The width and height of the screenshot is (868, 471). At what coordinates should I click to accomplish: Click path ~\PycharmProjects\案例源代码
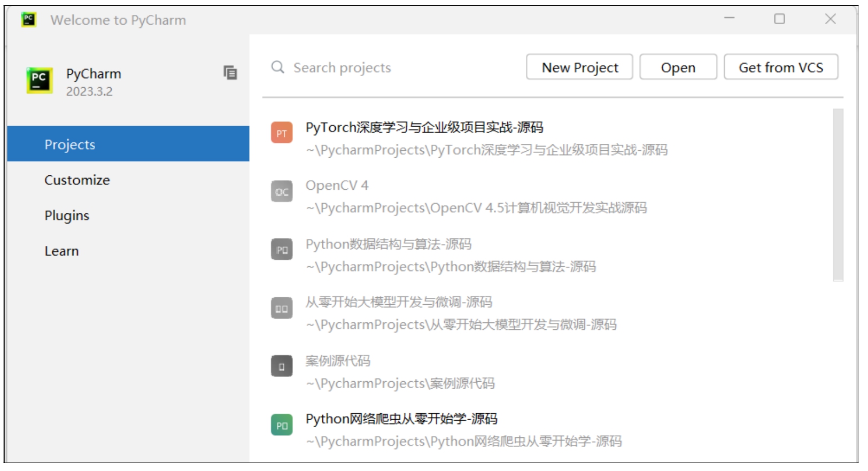[400, 384]
